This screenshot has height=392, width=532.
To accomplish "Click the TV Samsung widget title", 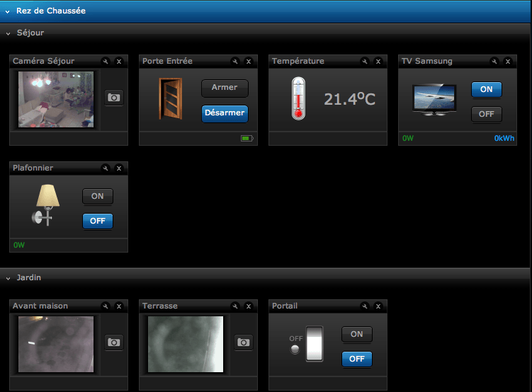I will (x=427, y=61).
